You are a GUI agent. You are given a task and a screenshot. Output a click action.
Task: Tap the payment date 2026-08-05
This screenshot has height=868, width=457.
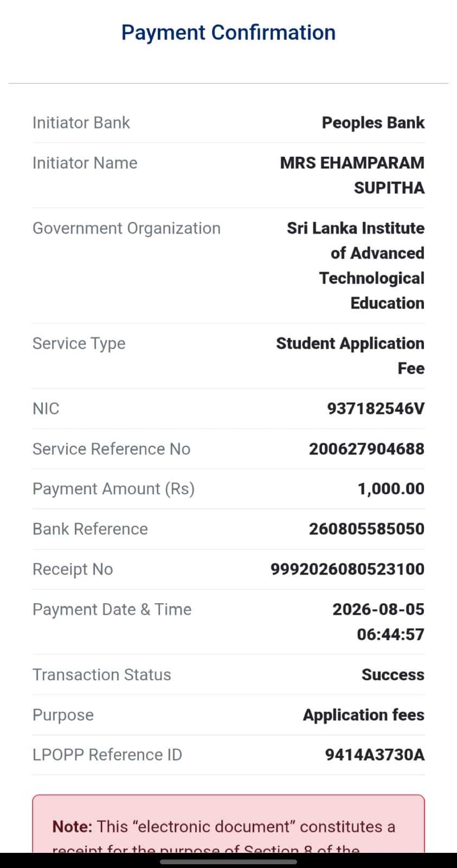[x=378, y=609]
